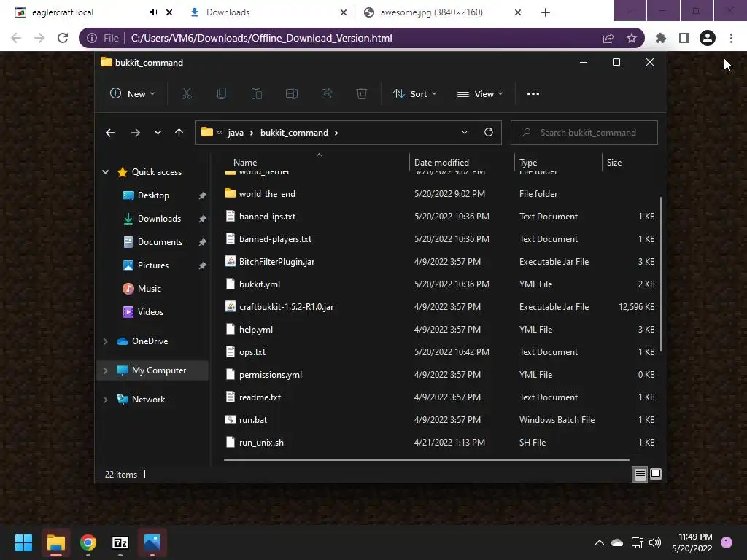Open Chrome side panel icon
The height and width of the screenshot is (560, 747).
tap(684, 38)
